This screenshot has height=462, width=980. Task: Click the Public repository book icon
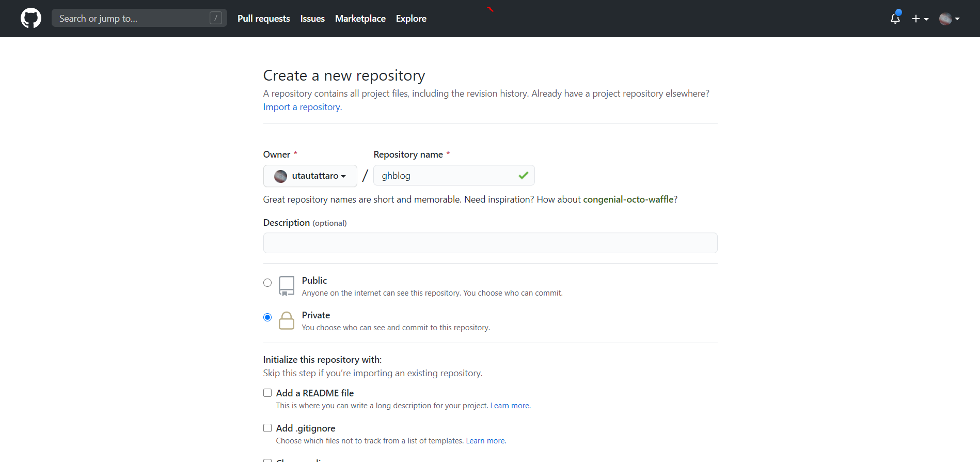pyautogui.click(x=287, y=286)
